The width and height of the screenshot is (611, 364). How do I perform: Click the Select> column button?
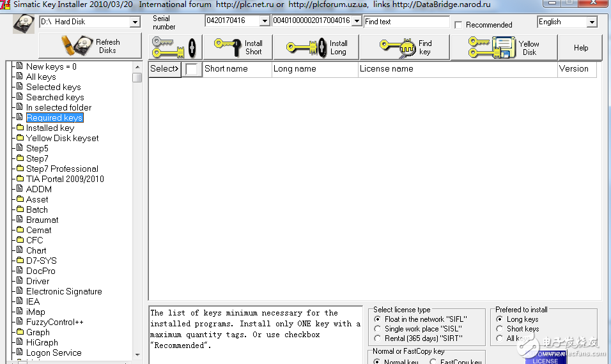[x=164, y=69]
